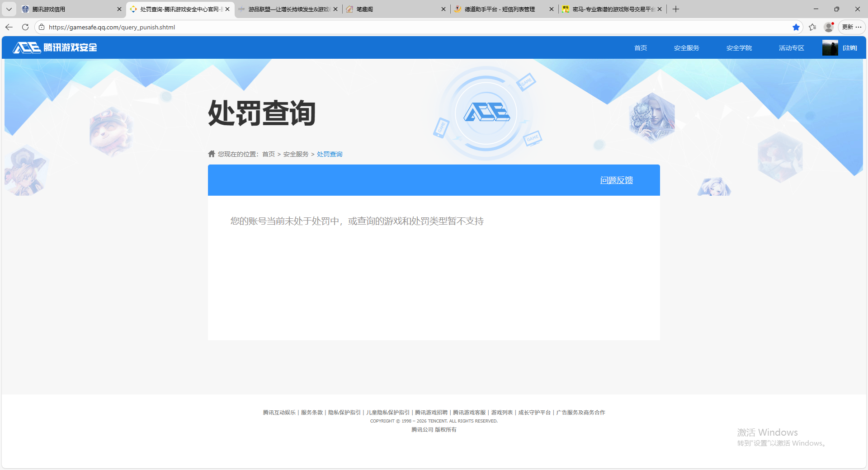Click the 问题反馈 link
868x470 pixels.
[x=616, y=180]
